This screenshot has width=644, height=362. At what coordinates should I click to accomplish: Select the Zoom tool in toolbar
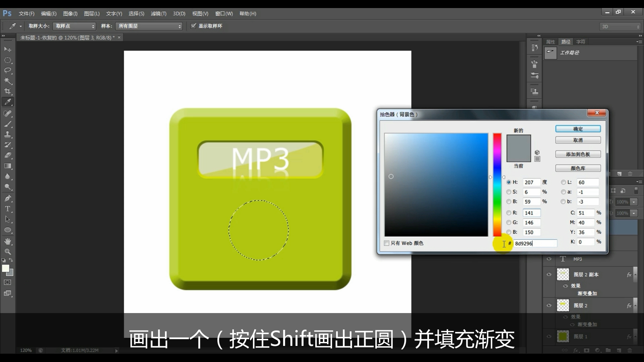[7, 251]
